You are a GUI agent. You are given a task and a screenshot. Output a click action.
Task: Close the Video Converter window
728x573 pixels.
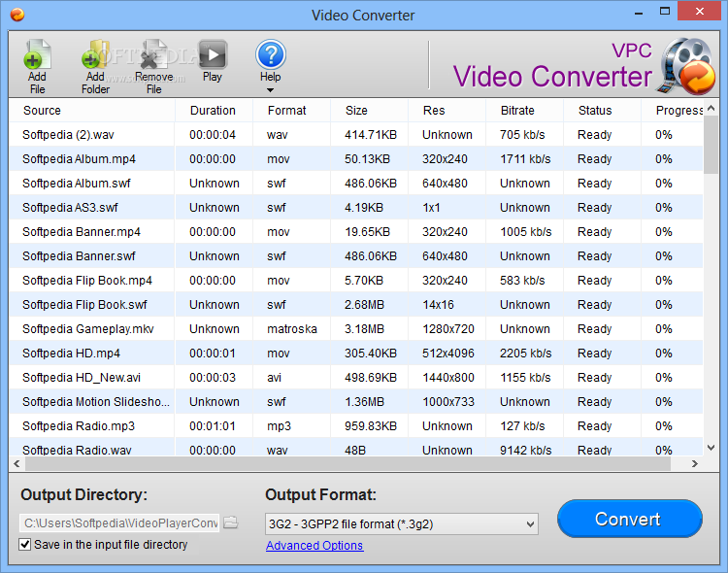click(699, 11)
